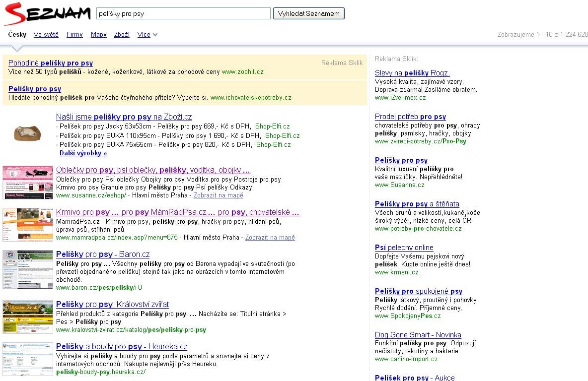The height and width of the screenshot is (381, 588).
Task: Click the 'Reklama Sklik' label in top ad box
Action: [342, 63]
